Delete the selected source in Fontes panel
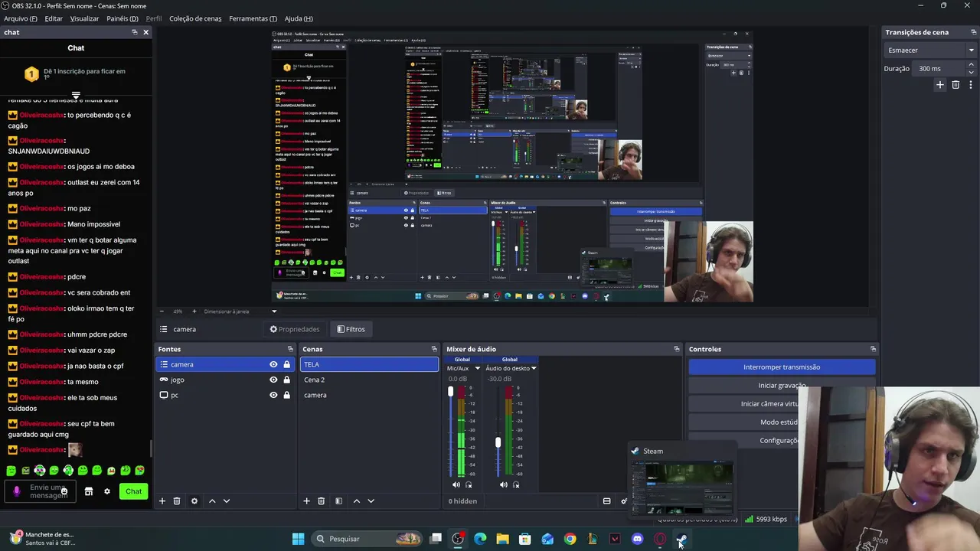This screenshot has width=980, height=551. click(177, 501)
